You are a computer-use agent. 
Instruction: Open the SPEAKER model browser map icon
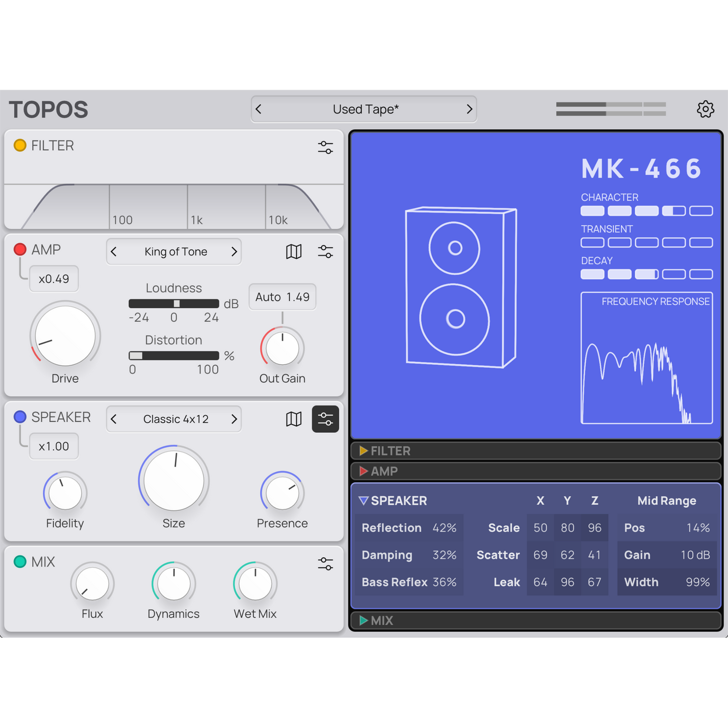294,419
